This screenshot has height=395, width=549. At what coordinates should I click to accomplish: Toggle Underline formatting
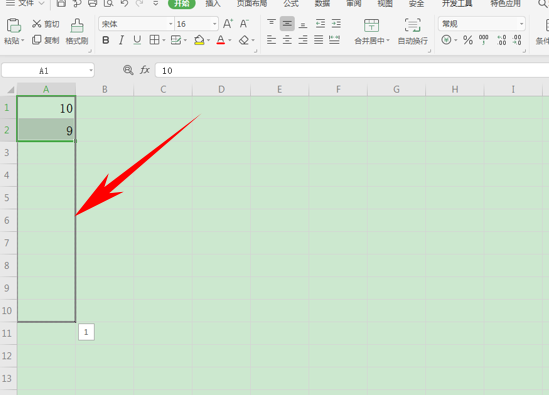[137, 40]
